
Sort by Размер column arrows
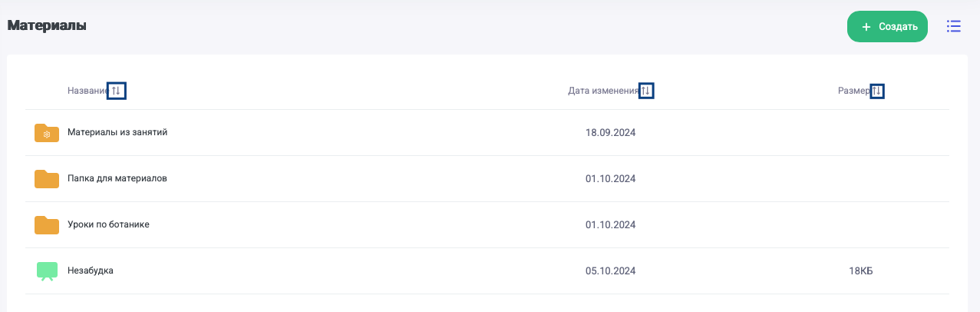click(877, 91)
